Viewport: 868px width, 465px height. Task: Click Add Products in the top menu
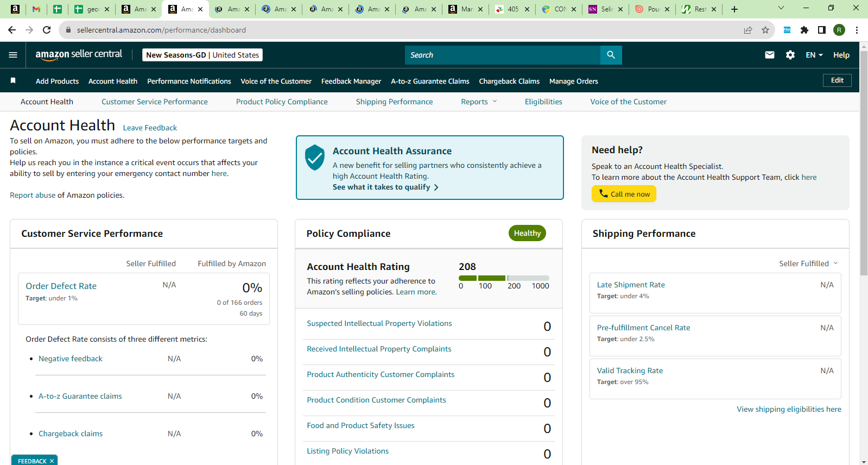(57, 81)
